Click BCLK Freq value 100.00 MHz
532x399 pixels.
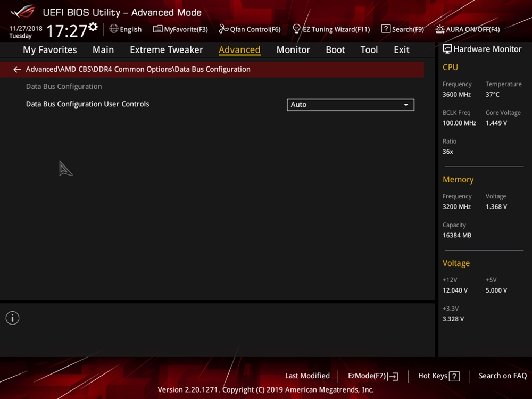(459, 123)
